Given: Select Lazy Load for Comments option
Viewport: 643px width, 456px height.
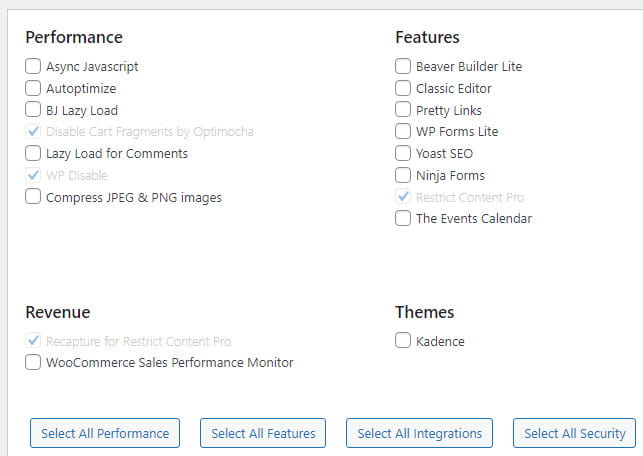Looking at the screenshot, I should (x=34, y=154).
